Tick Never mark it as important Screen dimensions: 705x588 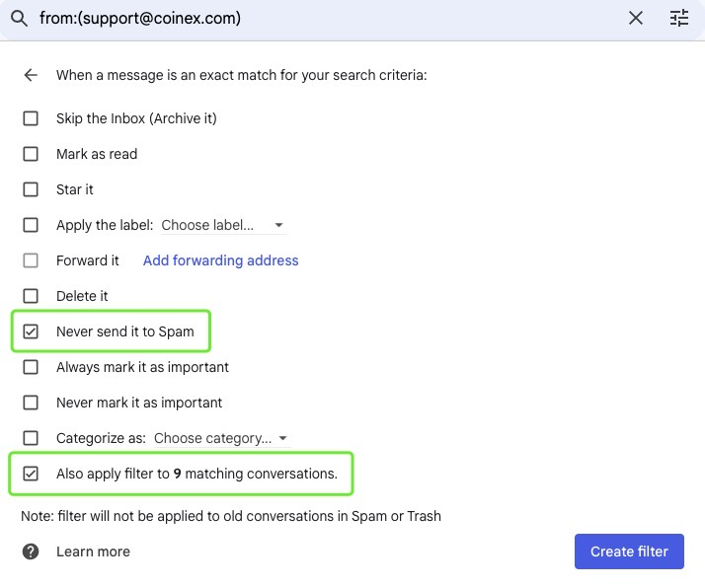31,403
